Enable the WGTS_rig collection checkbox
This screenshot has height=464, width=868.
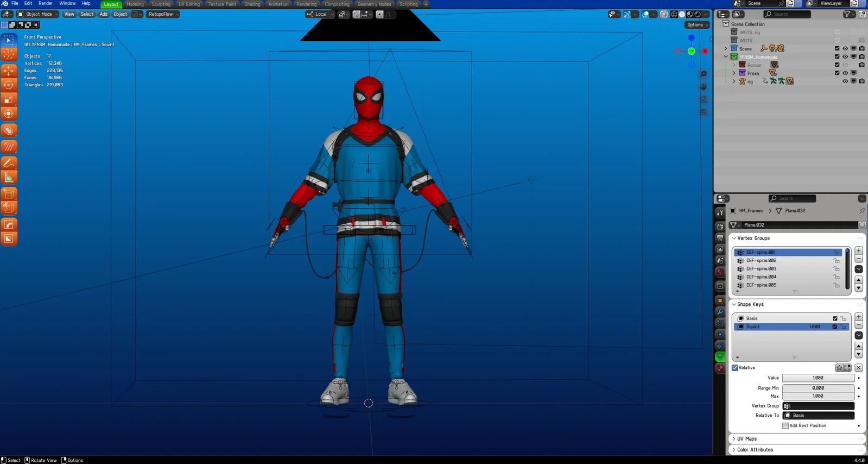837,33
